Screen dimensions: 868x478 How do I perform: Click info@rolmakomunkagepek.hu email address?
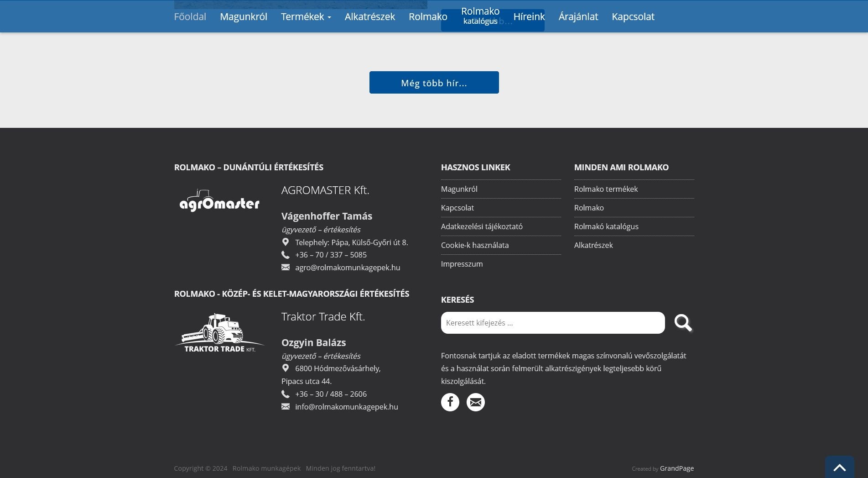(347, 407)
